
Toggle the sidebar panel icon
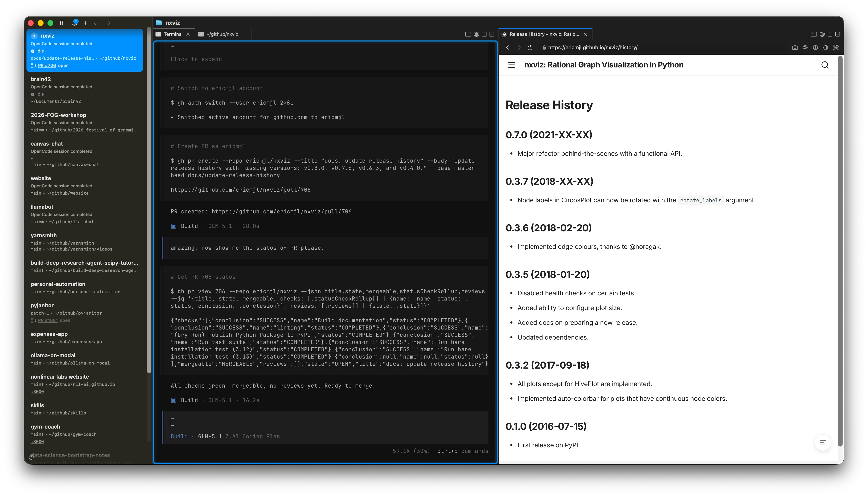(x=63, y=23)
